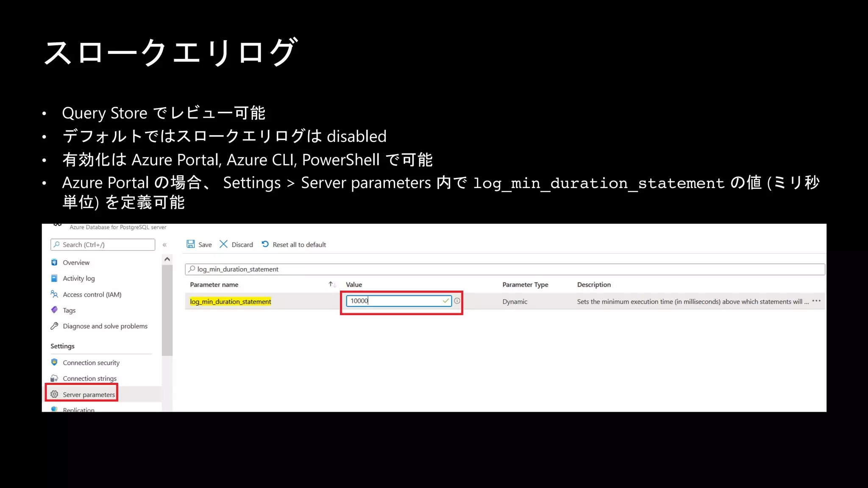Click the Tags icon
Screen dimensions: 868x488
tap(54, 310)
